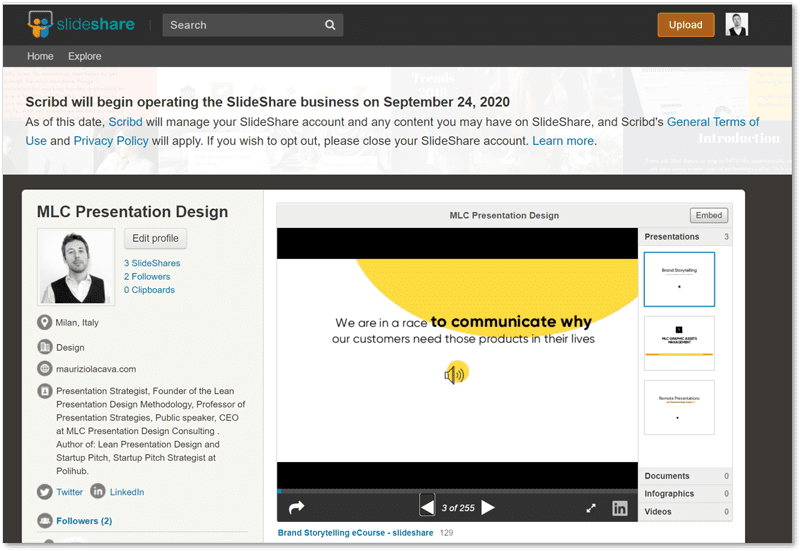Open the Explore menu item
This screenshot has height=551, width=800.
click(x=85, y=56)
